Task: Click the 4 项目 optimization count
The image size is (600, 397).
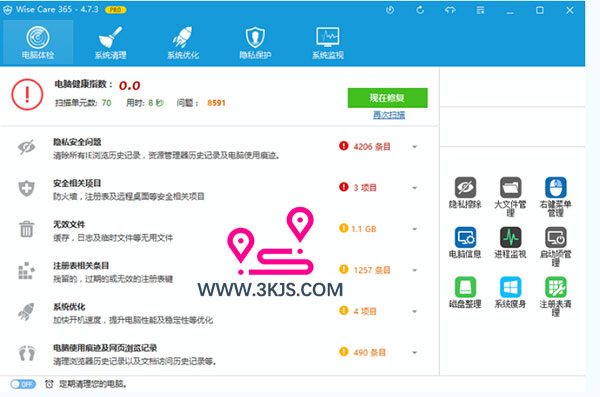Action: [365, 311]
